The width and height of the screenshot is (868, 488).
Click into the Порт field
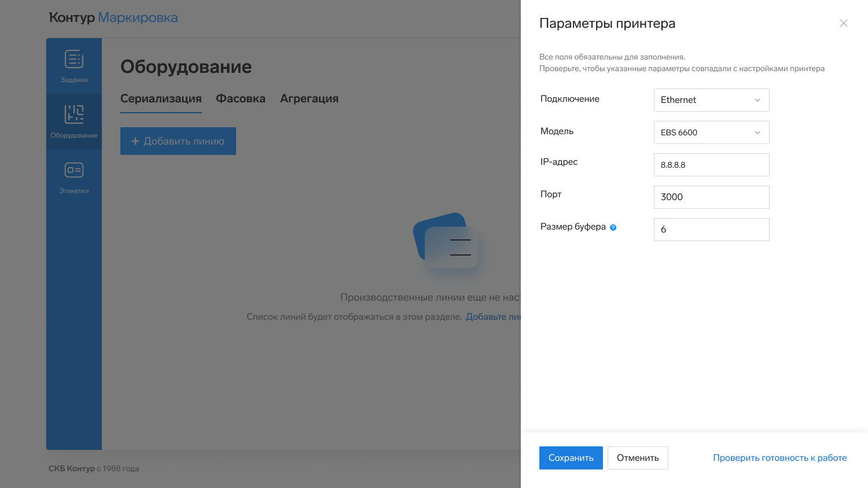click(x=711, y=197)
